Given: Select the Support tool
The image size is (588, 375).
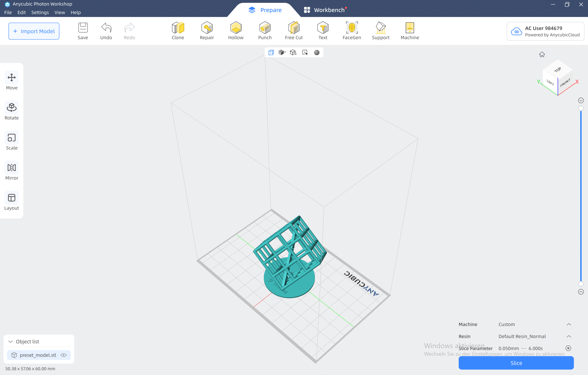Looking at the screenshot, I should (x=380, y=30).
